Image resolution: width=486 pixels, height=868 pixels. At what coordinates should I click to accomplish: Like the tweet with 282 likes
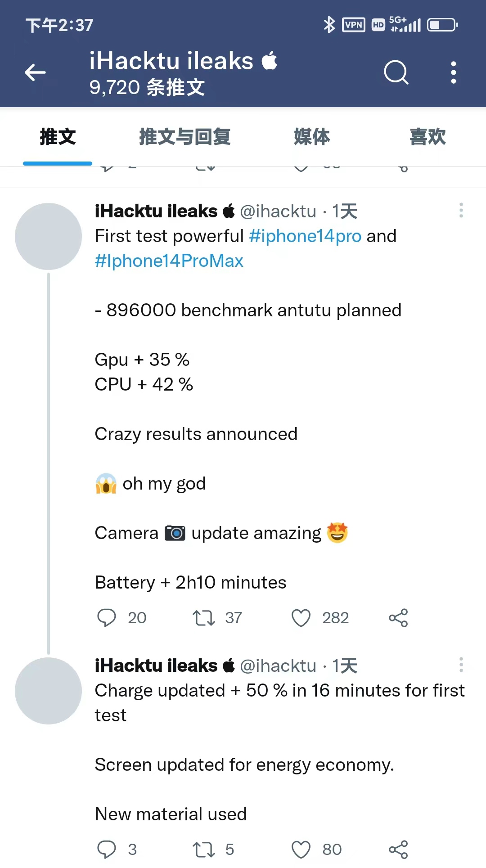[301, 618]
